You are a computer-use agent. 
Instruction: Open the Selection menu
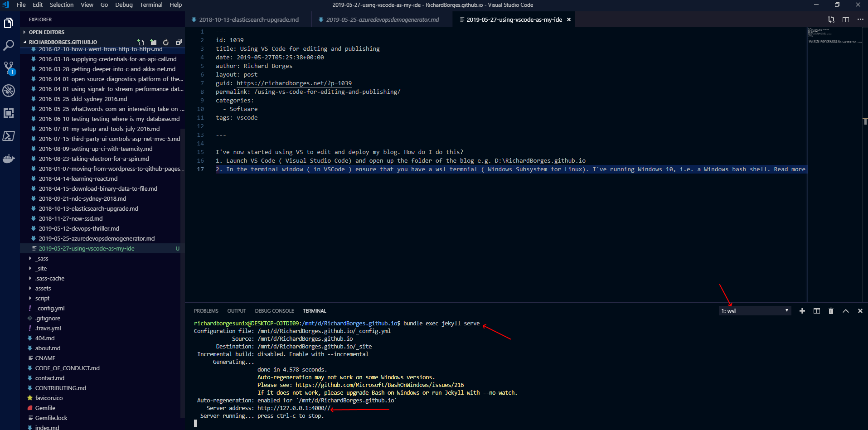tap(62, 5)
